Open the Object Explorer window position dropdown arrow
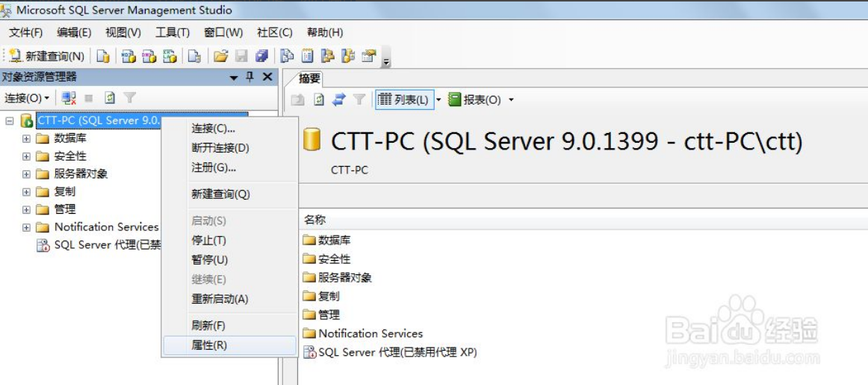Image resolution: width=868 pixels, height=385 pixels. [x=234, y=78]
